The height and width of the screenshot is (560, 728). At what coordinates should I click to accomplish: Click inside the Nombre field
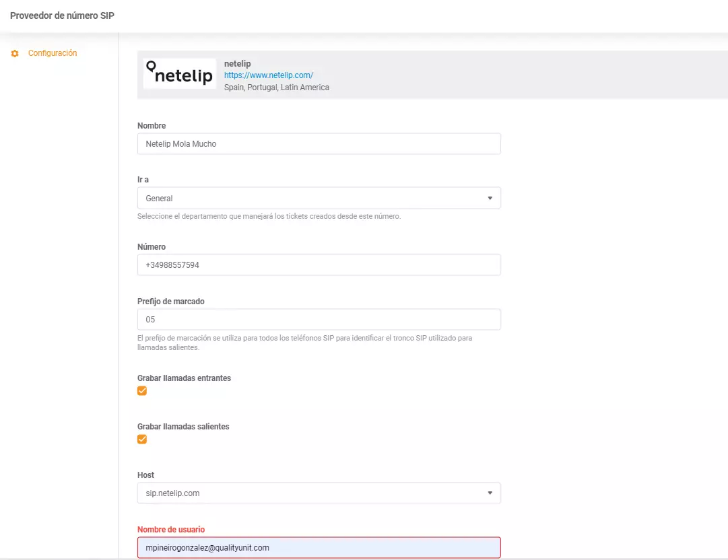click(x=319, y=143)
